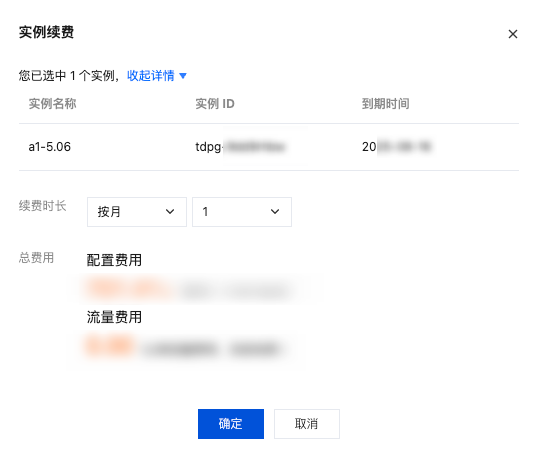539x457 pixels.
Task: Click the chevron arrow in 按月 select
Action: click(x=170, y=212)
